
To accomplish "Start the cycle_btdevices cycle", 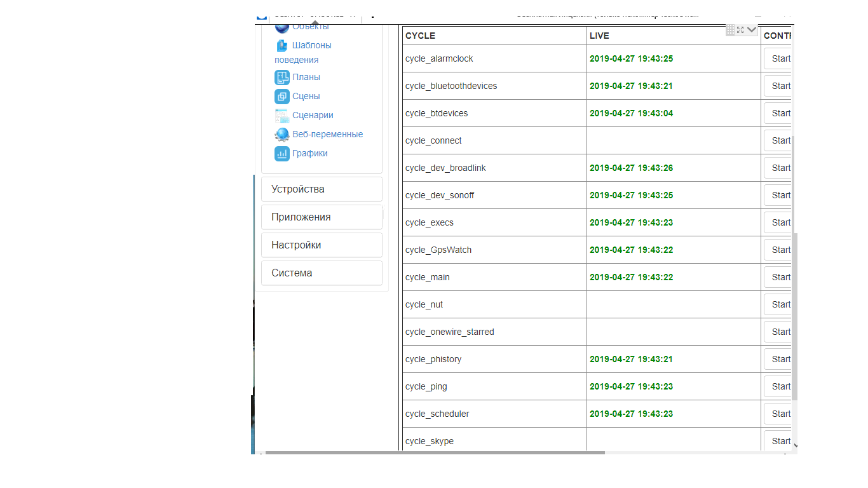I will click(778, 113).
